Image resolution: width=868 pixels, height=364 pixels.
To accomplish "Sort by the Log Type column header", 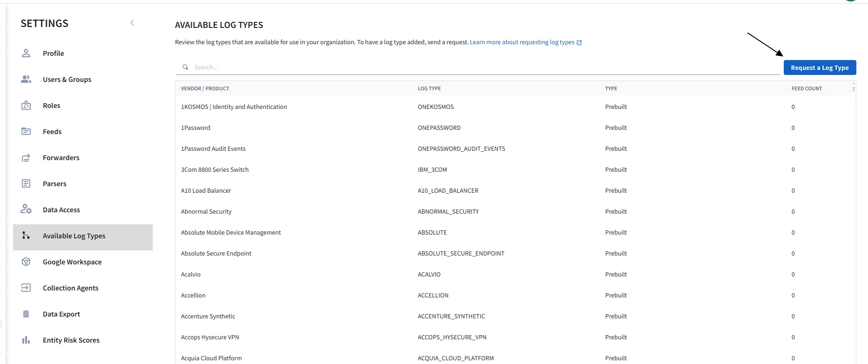I will tap(429, 88).
